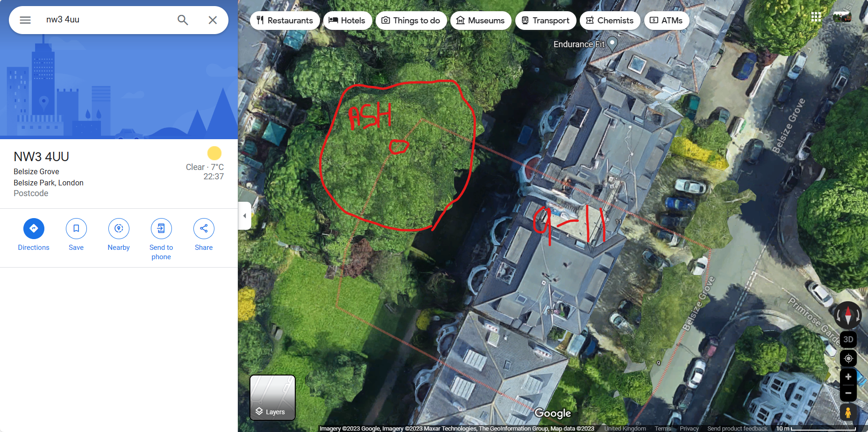Toggle 3D view mode
868x432 pixels.
tap(848, 340)
